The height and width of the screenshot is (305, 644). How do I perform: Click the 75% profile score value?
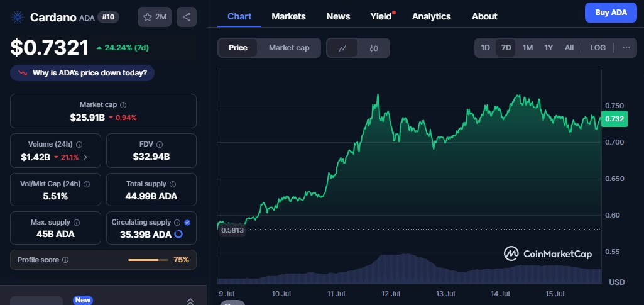click(181, 260)
